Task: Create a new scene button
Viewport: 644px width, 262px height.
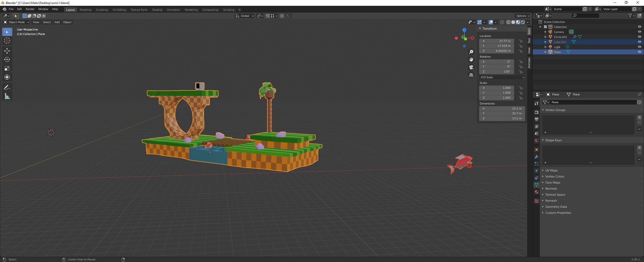Action: (585, 9)
